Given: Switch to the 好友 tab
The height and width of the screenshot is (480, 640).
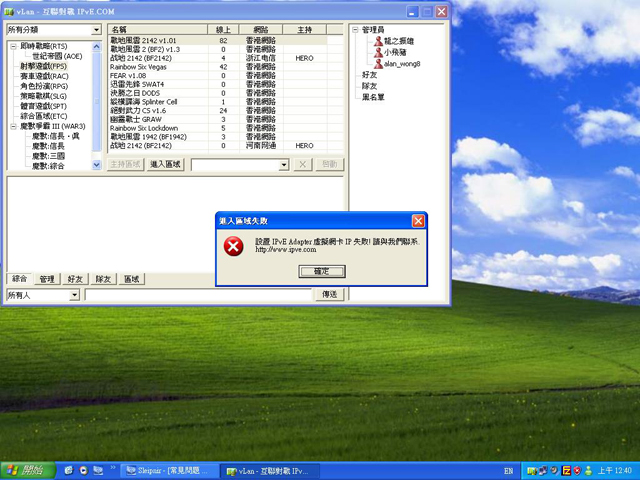Looking at the screenshot, I should pos(75,279).
